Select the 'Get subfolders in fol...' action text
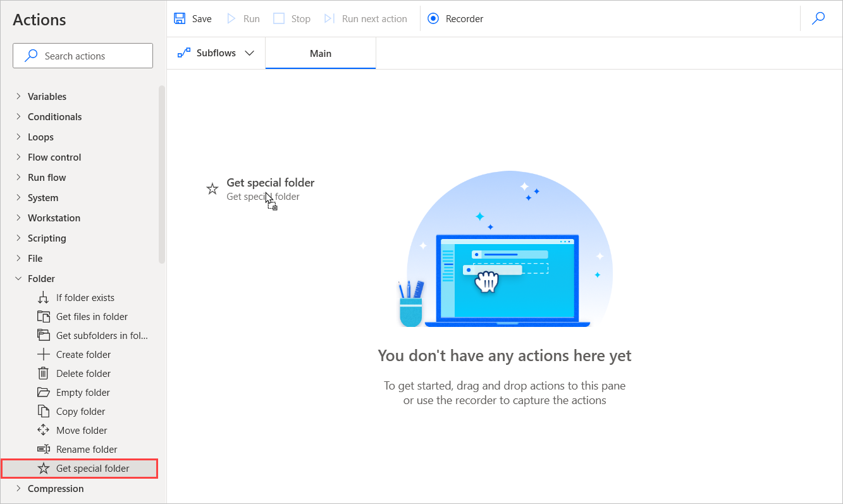 tap(102, 335)
